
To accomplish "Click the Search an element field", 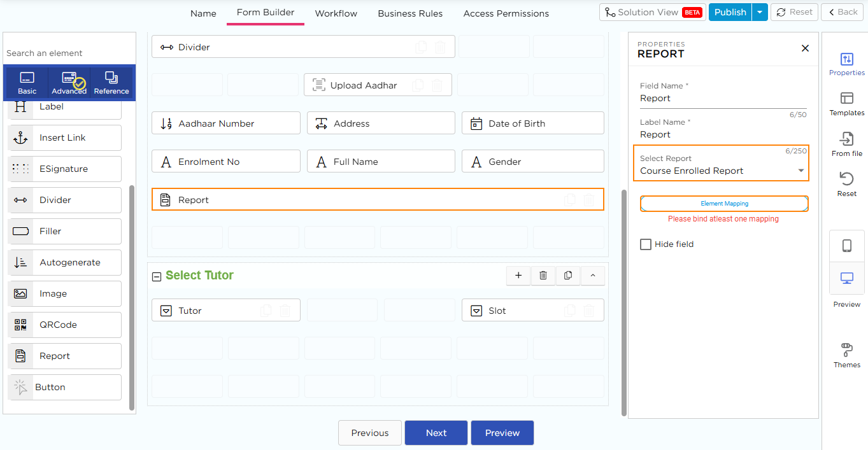I will click(69, 53).
